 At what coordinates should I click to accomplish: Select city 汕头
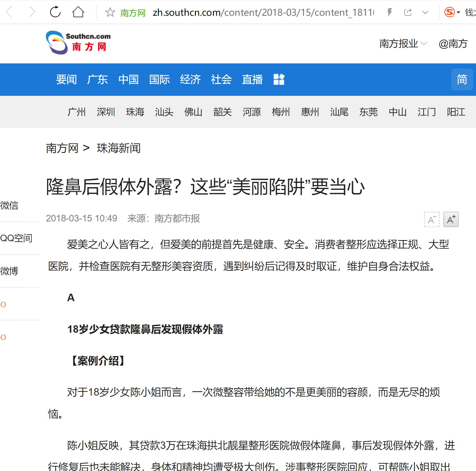tap(164, 112)
